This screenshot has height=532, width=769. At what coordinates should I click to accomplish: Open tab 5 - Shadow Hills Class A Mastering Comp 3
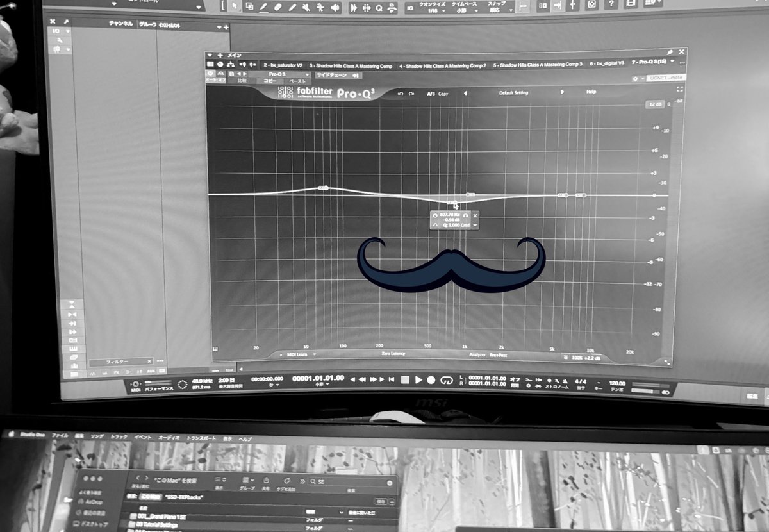tap(538, 64)
